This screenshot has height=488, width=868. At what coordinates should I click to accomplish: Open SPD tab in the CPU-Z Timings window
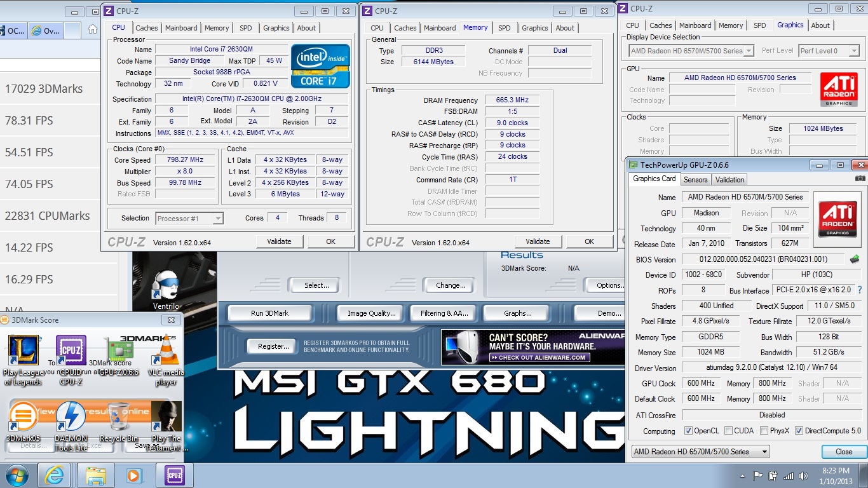click(x=505, y=28)
